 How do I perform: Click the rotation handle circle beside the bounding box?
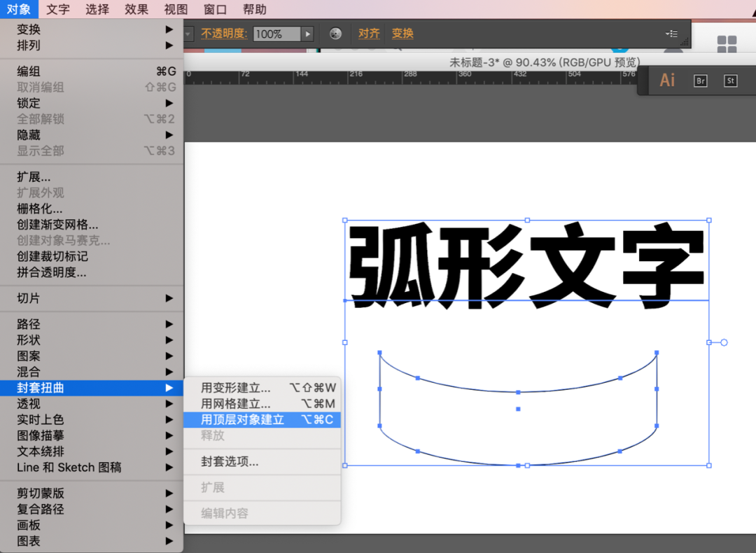[x=724, y=342]
